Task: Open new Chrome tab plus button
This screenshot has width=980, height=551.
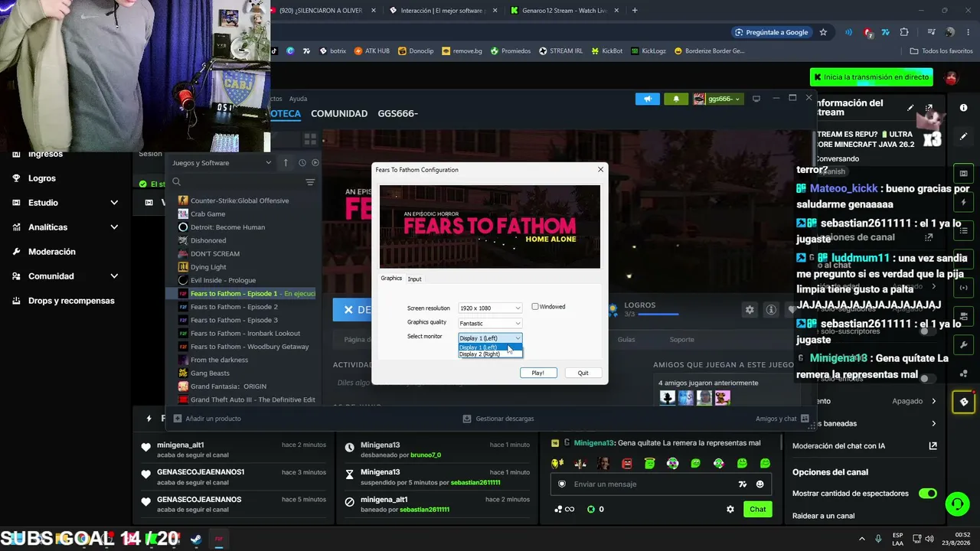Action: pos(635,11)
